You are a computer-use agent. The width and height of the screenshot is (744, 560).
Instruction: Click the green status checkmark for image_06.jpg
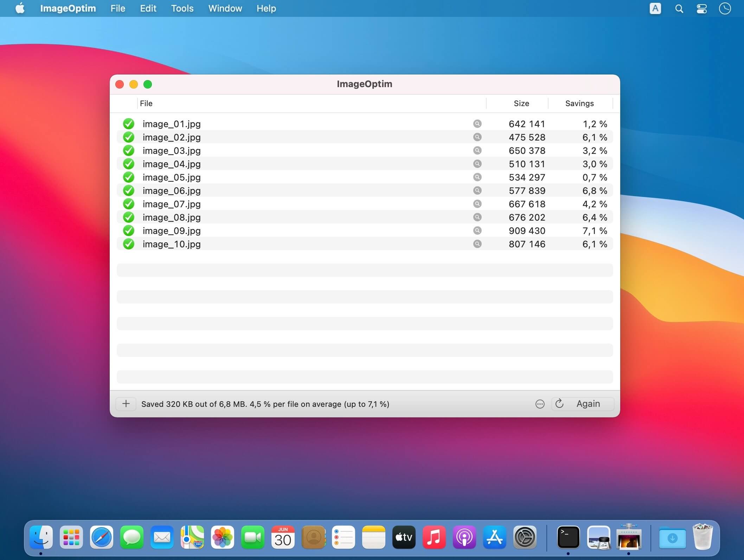[x=129, y=190]
